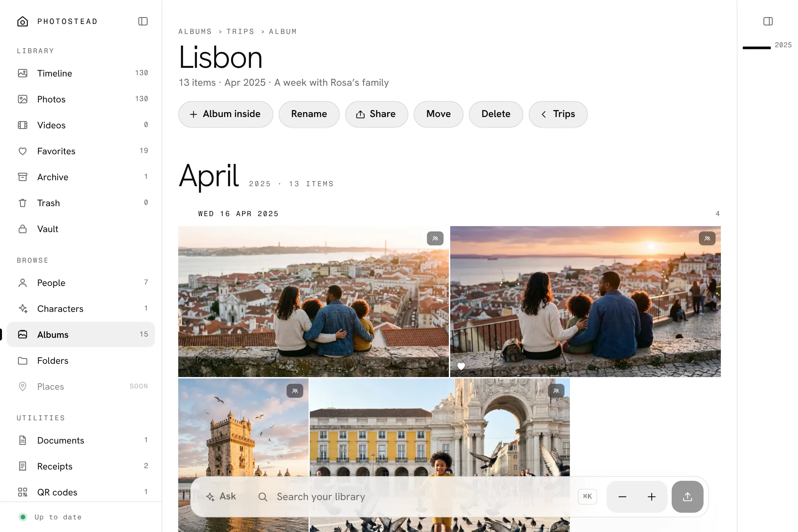Click the Vault lock icon
This screenshot has width=798, height=532.
[x=22, y=229]
